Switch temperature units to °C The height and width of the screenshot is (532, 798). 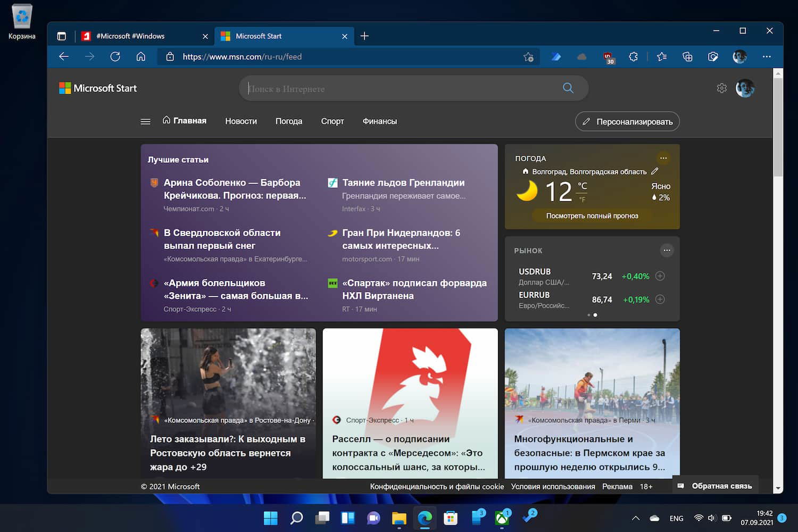[583, 186]
